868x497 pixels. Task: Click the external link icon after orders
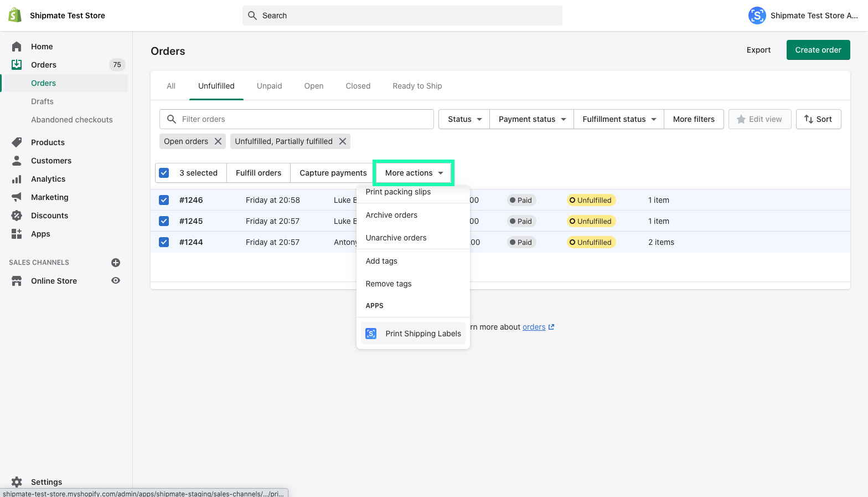click(x=551, y=327)
